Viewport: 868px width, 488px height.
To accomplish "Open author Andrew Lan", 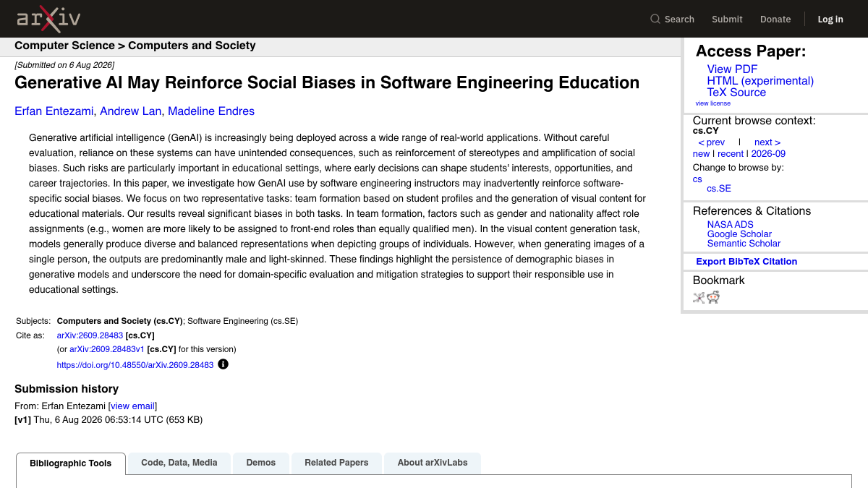I will [x=131, y=111].
